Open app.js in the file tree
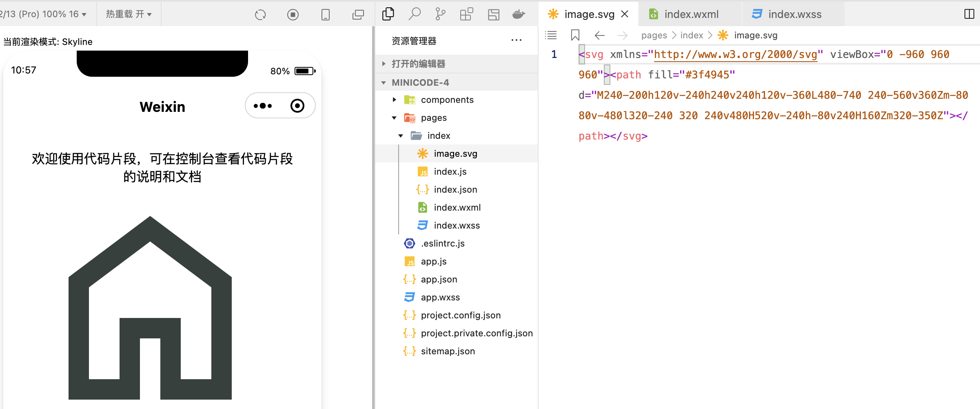 [x=456, y=261]
